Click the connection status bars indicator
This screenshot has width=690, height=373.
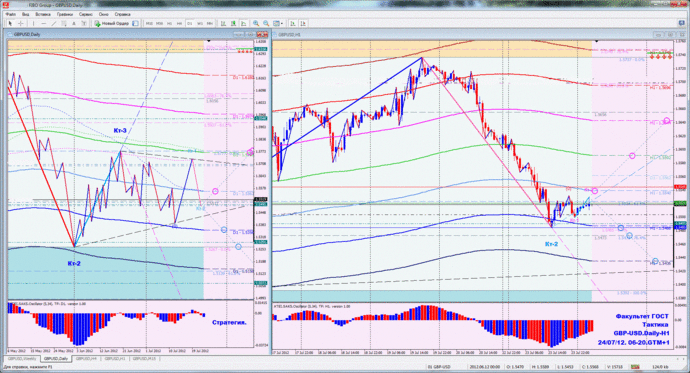[635, 367]
